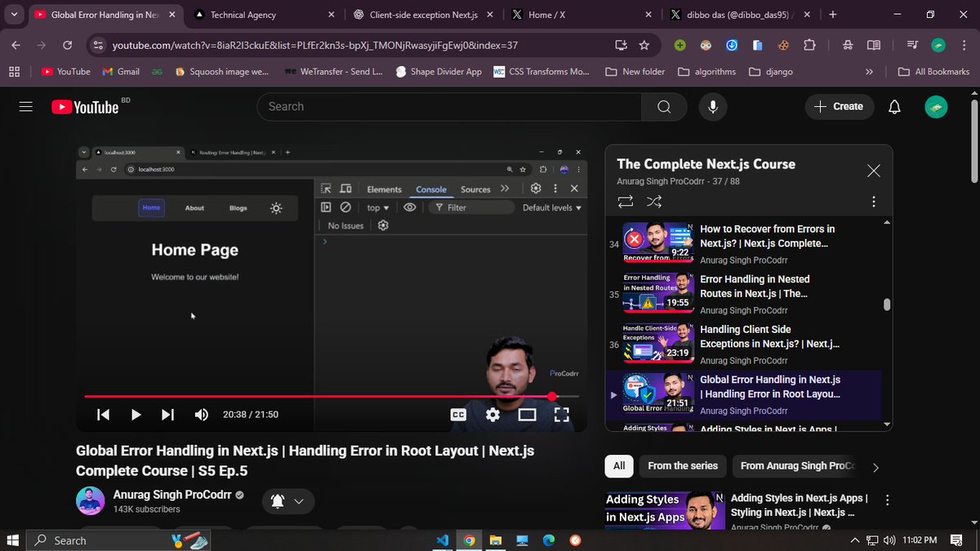This screenshot has height=551, width=980.
Task: Select the 'All' filter chip
Action: pos(619,466)
